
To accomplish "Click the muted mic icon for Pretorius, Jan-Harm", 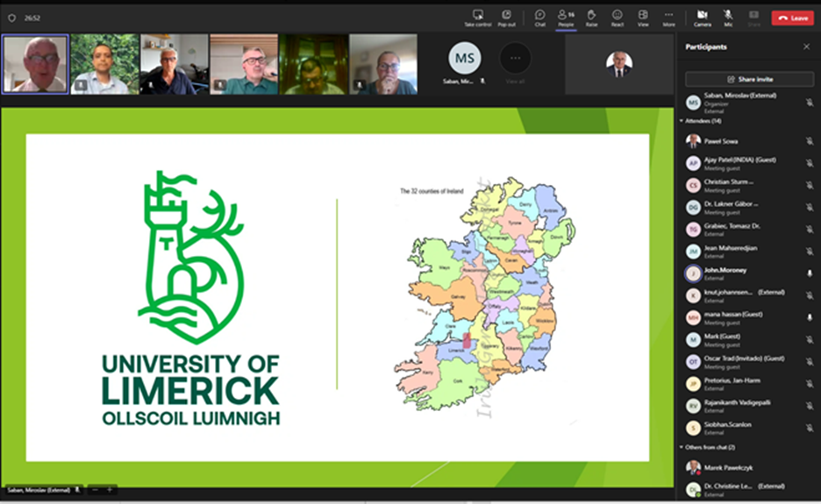I will [810, 384].
